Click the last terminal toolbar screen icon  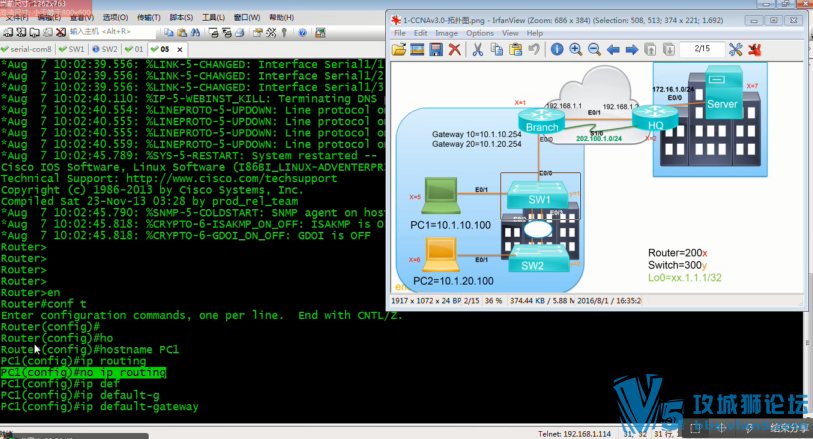click(320, 33)
